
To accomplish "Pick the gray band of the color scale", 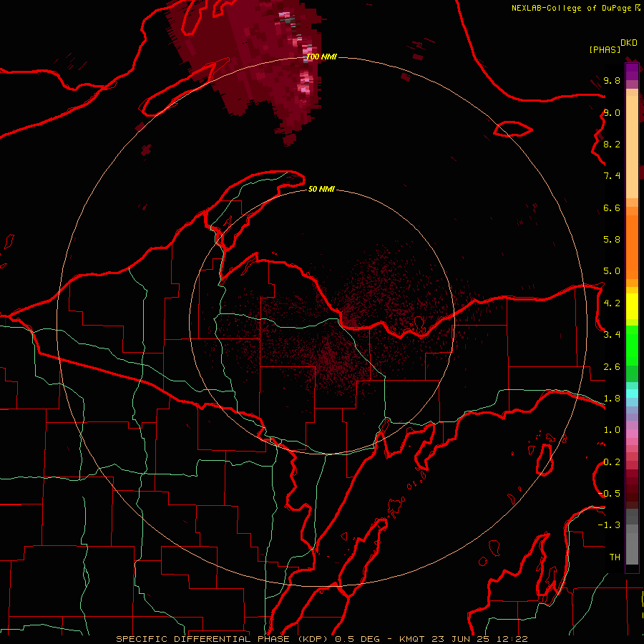I will (632, 536).
